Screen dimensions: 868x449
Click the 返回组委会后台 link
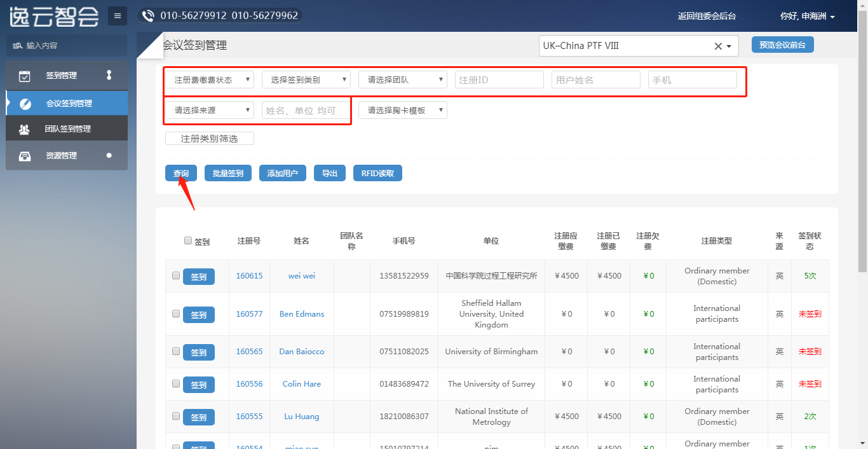(x=707, y=17)
